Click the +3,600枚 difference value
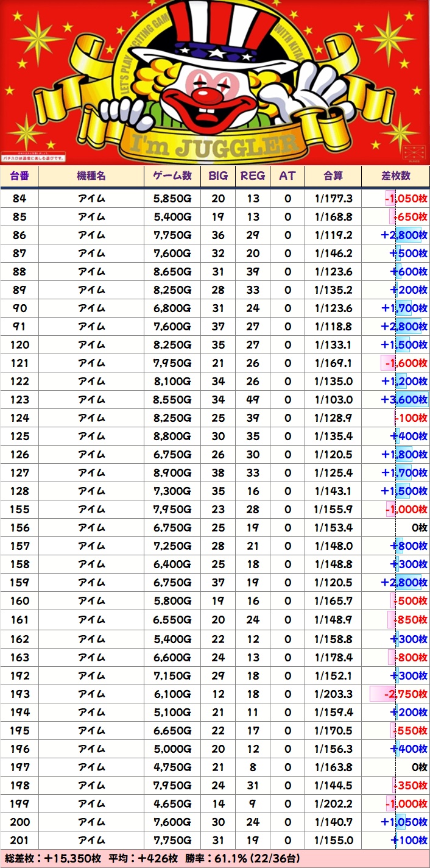The height and width of the screenshot is (868, 430). [405, 400]
